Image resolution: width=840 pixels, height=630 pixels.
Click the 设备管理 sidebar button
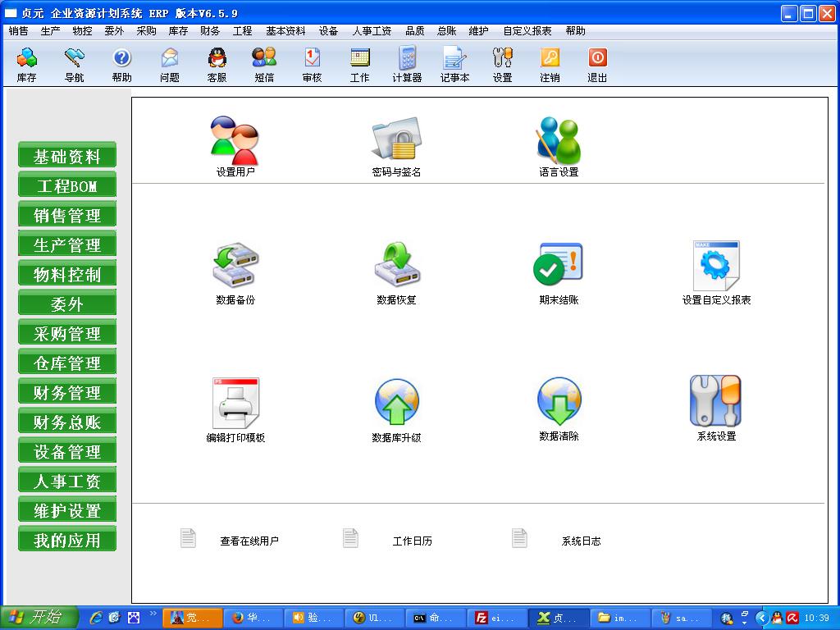[x=67, y=451]
